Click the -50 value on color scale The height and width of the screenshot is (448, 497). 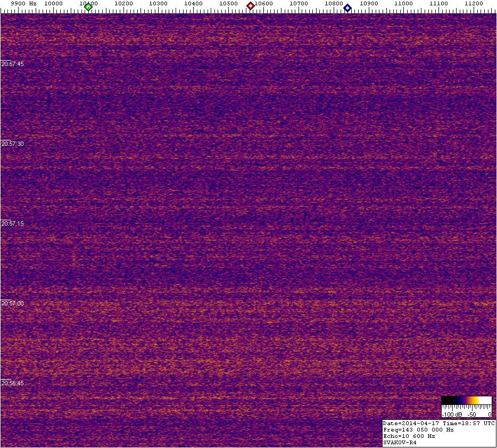click(x=471, y=414)
